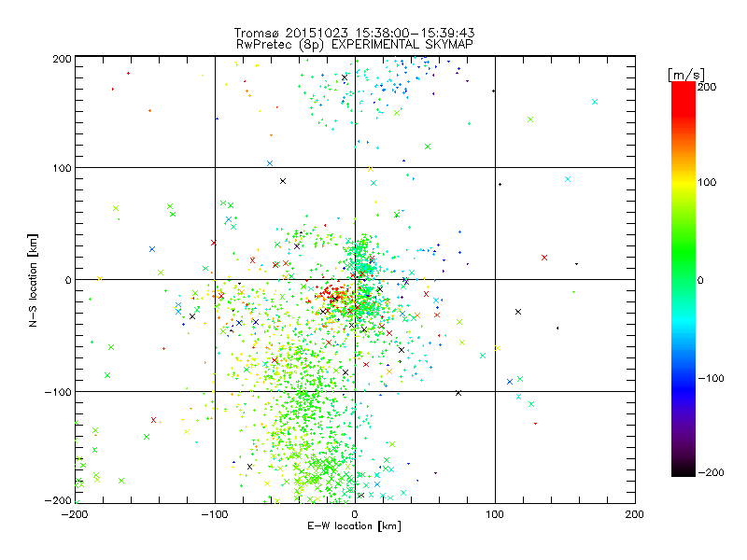The height and width of the screenshot is (560, 747).
Task: Select the "200" label beside the color bar
Action: tap(707, 87)
